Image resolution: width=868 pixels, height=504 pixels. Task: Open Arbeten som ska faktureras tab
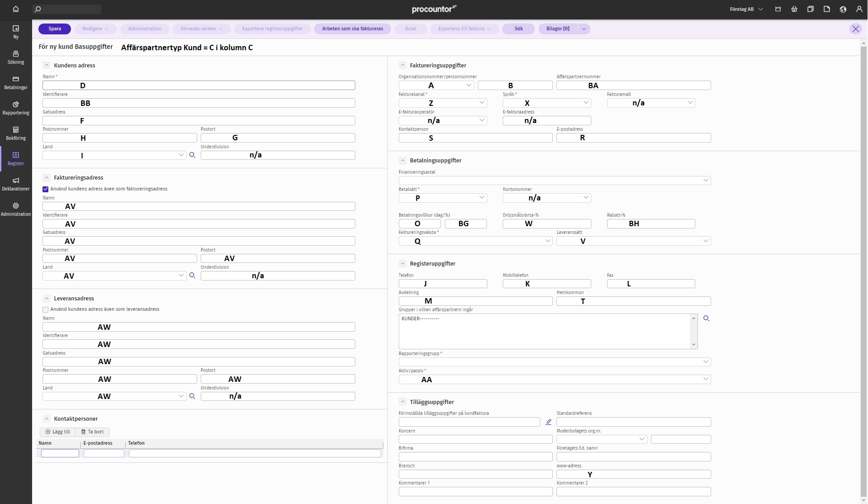(x=352, y=29)
